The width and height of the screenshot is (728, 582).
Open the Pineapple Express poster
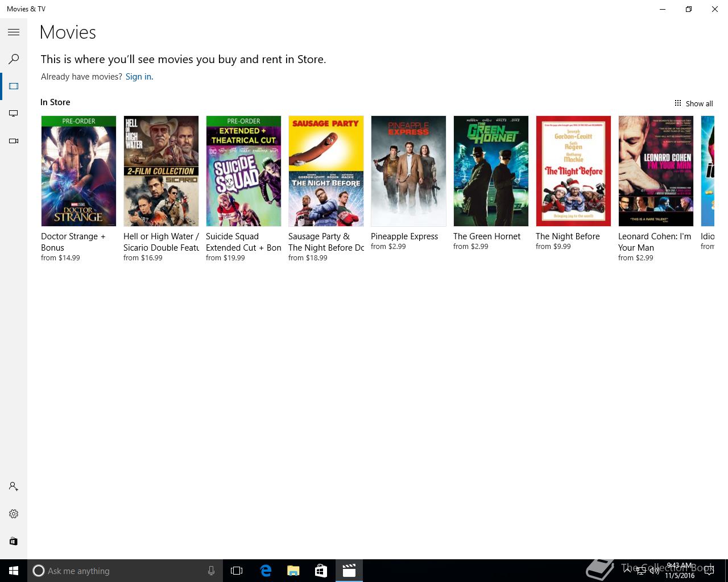[x=408, y=171]
